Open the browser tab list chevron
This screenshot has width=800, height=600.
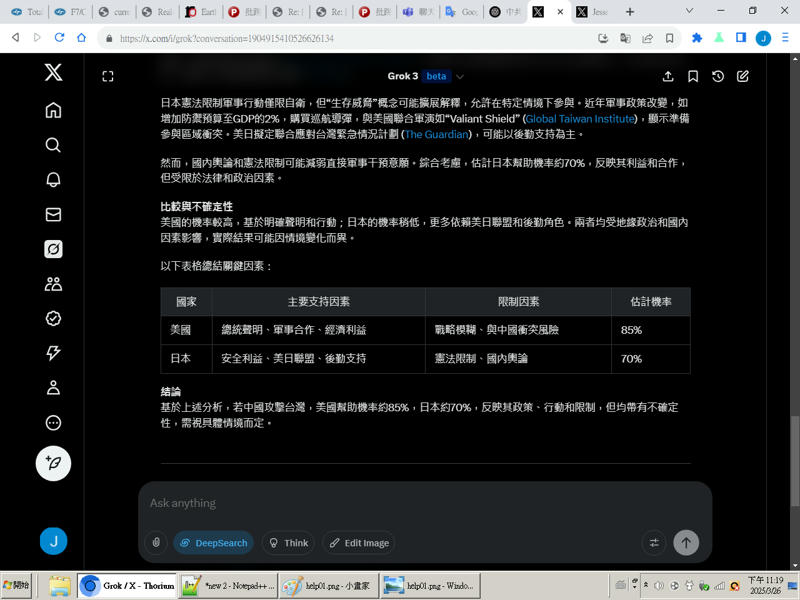click(690, 11)
